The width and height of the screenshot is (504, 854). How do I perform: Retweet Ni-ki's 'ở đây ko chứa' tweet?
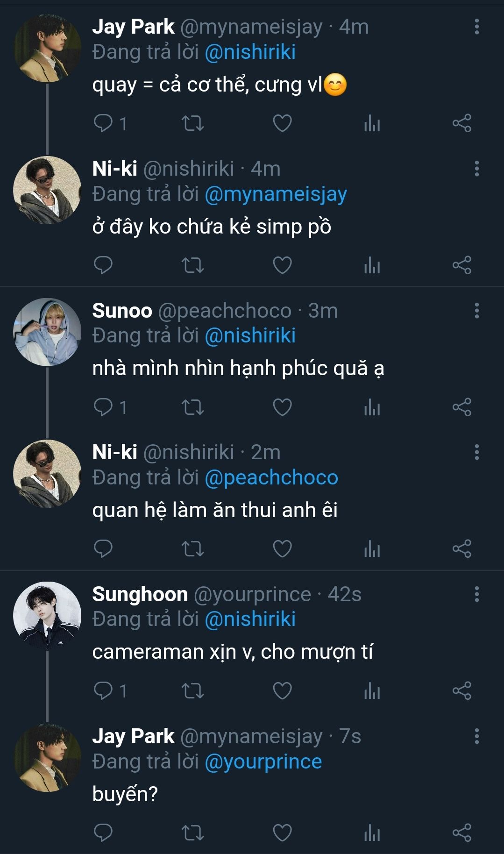pos(192,265)
